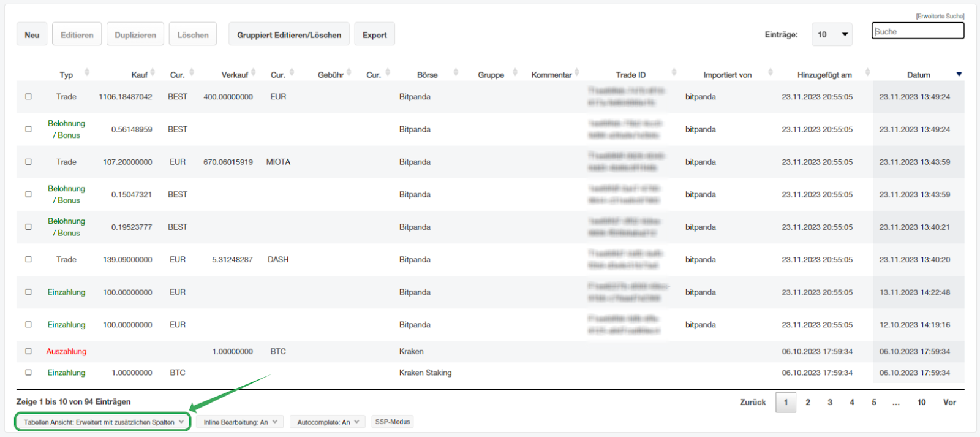Click the BTC currency in Auszahlung row

click(x=278, y=351)
